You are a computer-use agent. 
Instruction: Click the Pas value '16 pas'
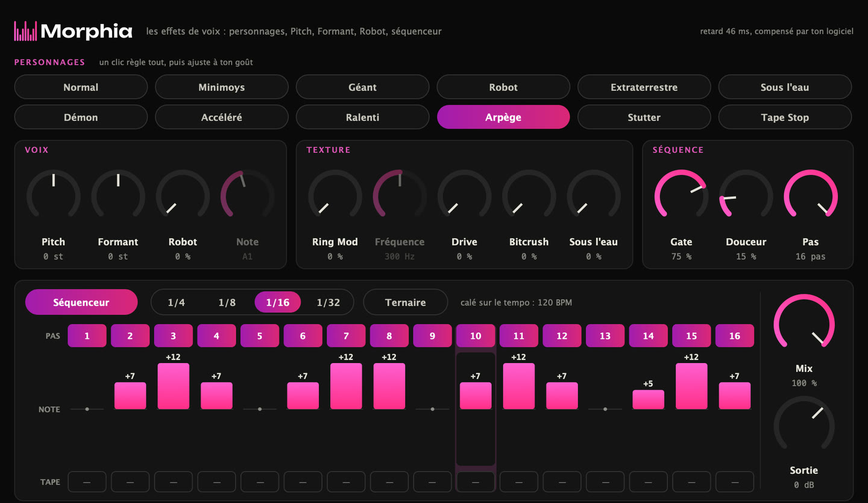click(811, 256)
